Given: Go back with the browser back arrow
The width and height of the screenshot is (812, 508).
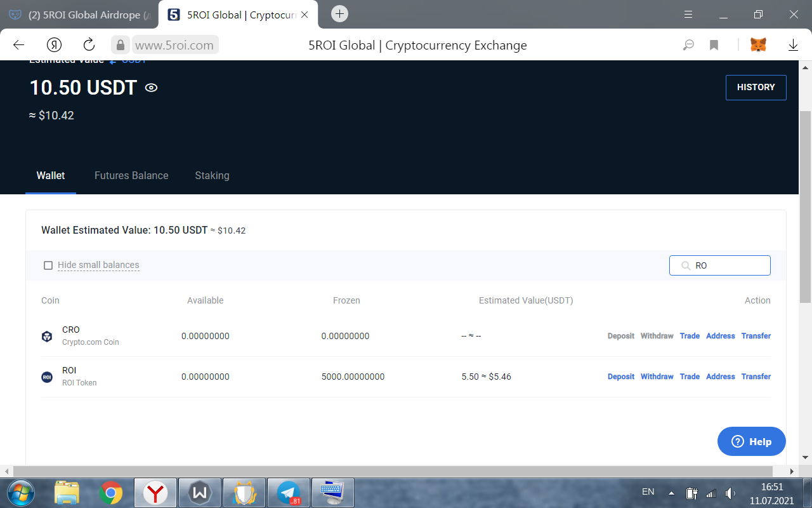Looking at the screenshot, I should point(18,44).
